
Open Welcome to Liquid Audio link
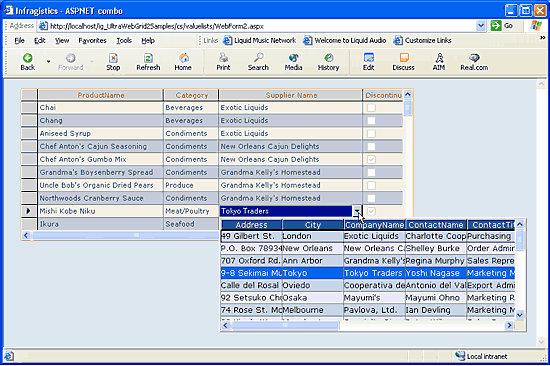tap(345, 40)
